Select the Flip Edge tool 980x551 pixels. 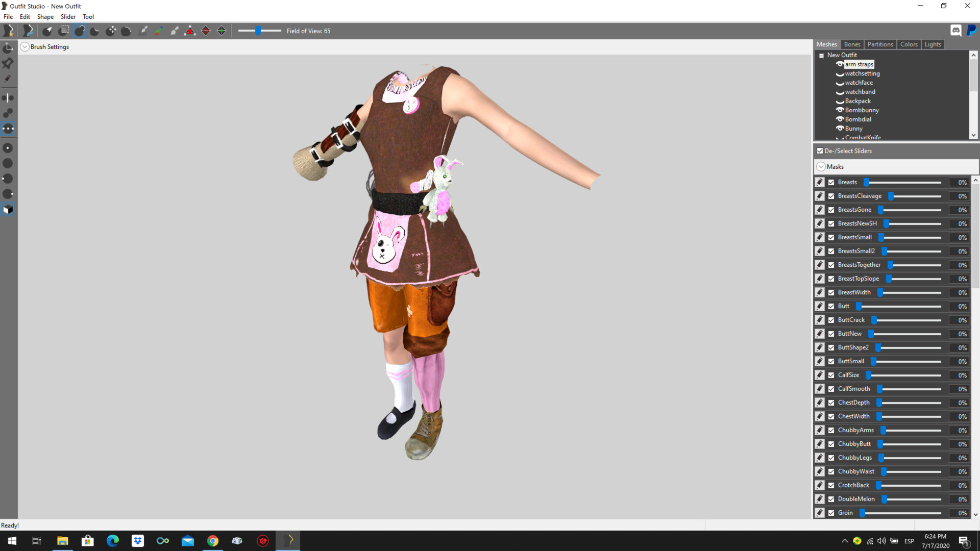click(206, 31)
